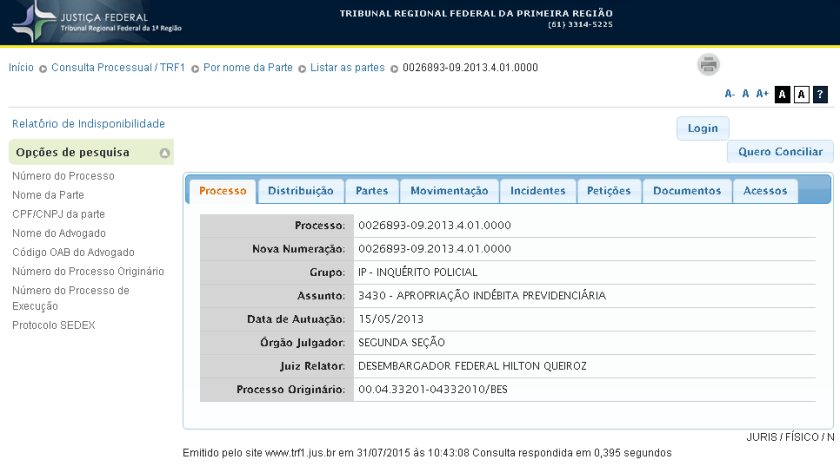The image size is (840, 466).
Task: Search by Número do Processo de Execução
Action: click(71, 298)
